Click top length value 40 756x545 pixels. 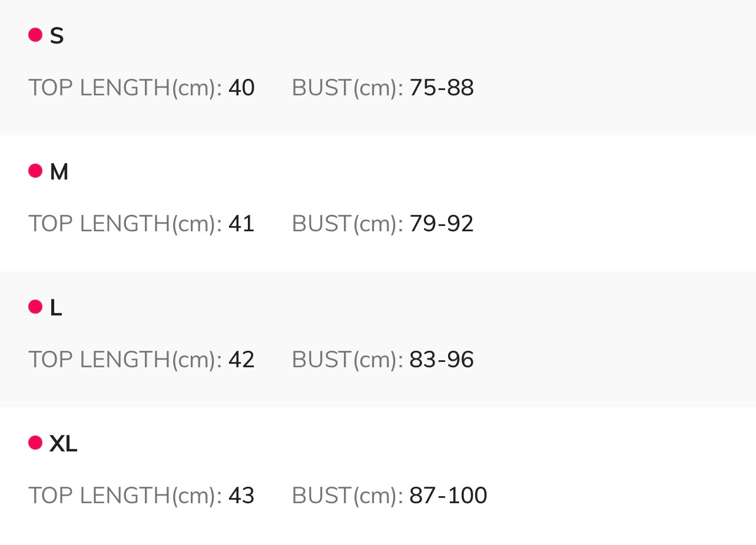[241, 88]
